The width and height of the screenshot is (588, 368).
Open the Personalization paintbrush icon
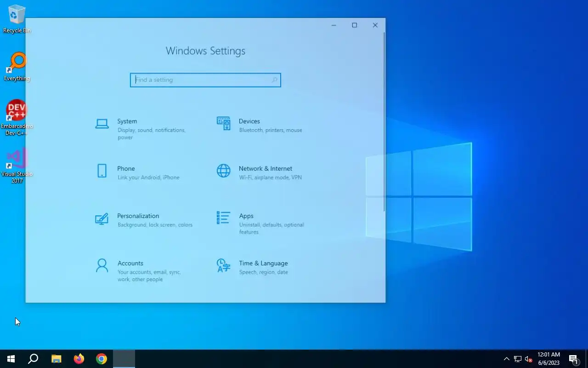point(102,218)
